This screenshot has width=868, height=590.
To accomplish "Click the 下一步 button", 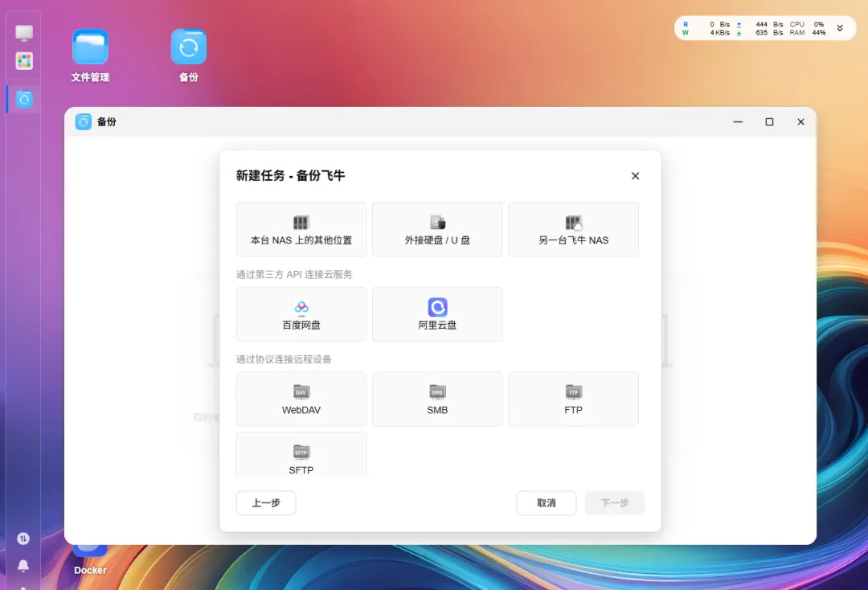I will point(615,503).
